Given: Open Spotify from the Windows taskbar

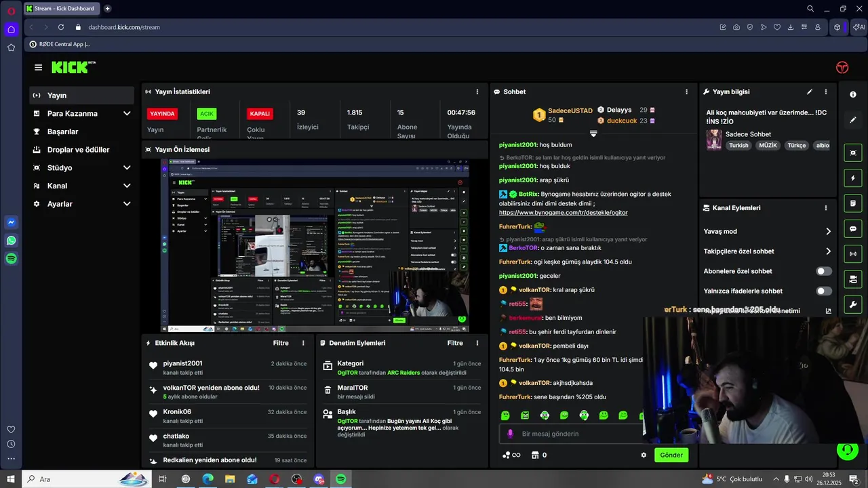Looking at the screenshot, I should tap(341, 479).
